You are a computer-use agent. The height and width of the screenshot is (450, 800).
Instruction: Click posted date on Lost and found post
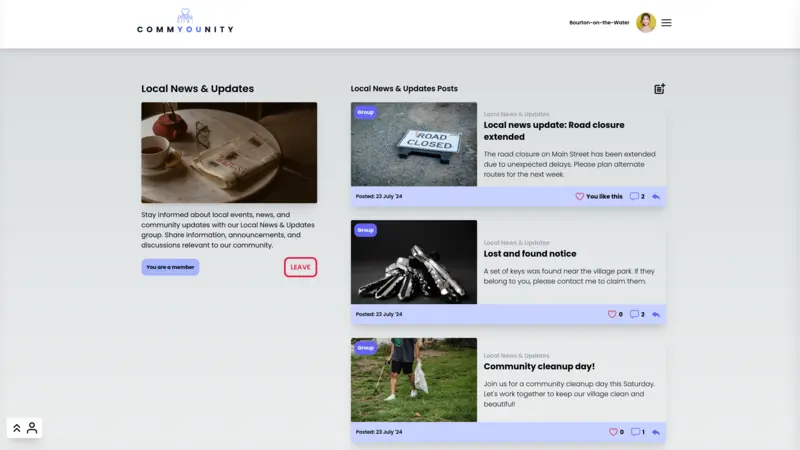pyautogui.click(x=379, y=314)
